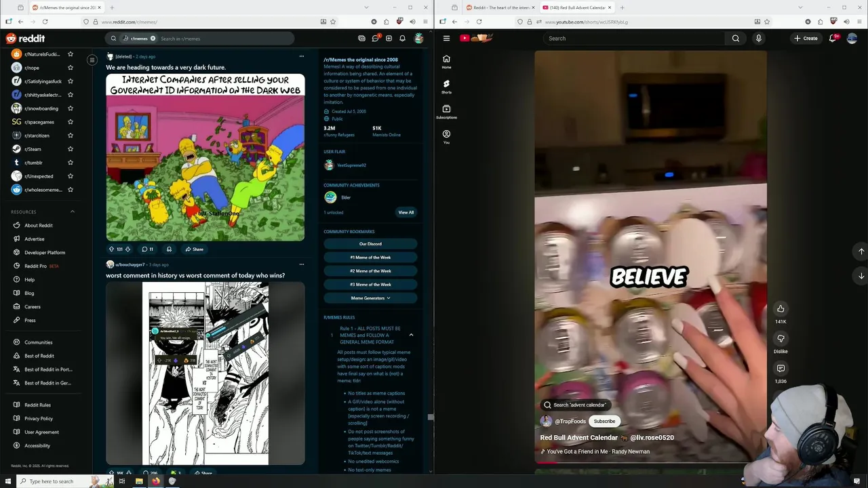Click View All achievements
This screenshot has width=868, height=488.
click(406, 212)
